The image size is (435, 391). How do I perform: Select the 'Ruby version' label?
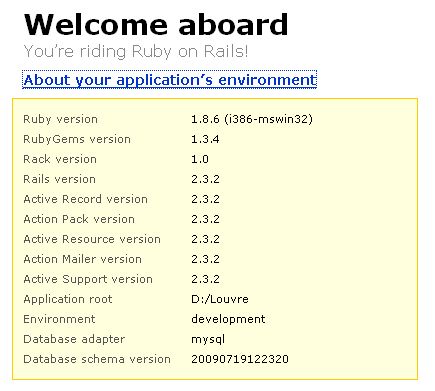click(x=60, y=119)
